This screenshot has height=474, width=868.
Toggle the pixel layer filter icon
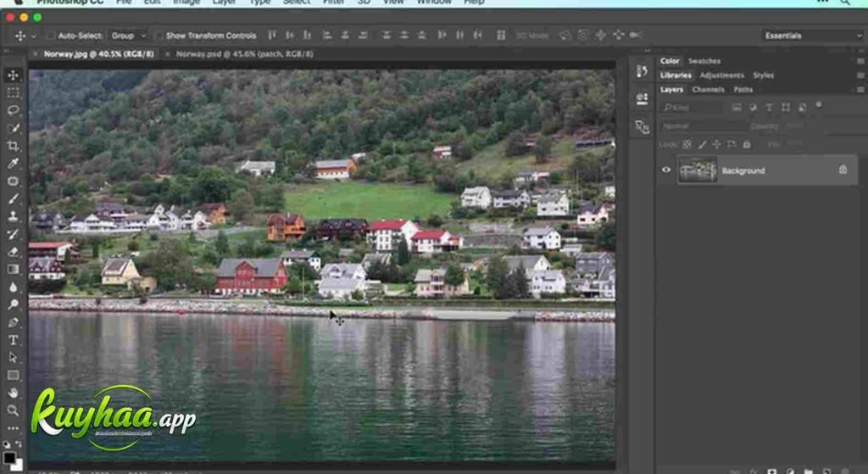(x=737, y=108)
